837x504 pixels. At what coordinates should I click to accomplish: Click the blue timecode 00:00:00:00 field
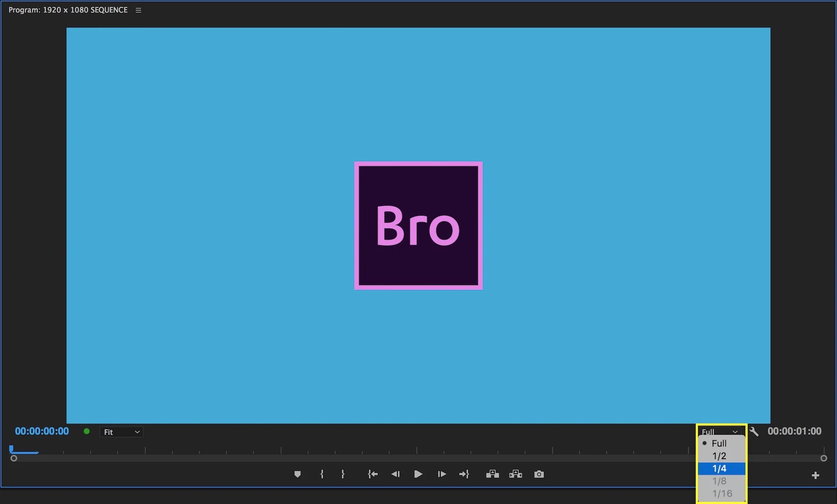(42, 431)
